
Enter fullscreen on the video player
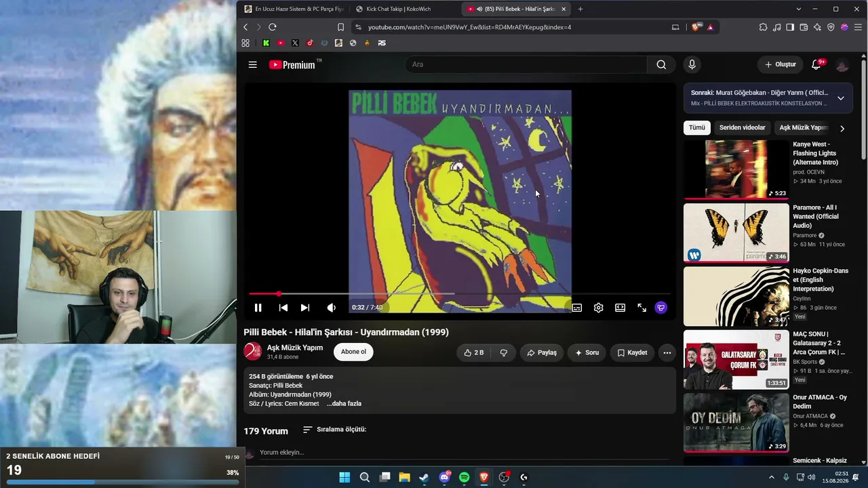(642, 308)
